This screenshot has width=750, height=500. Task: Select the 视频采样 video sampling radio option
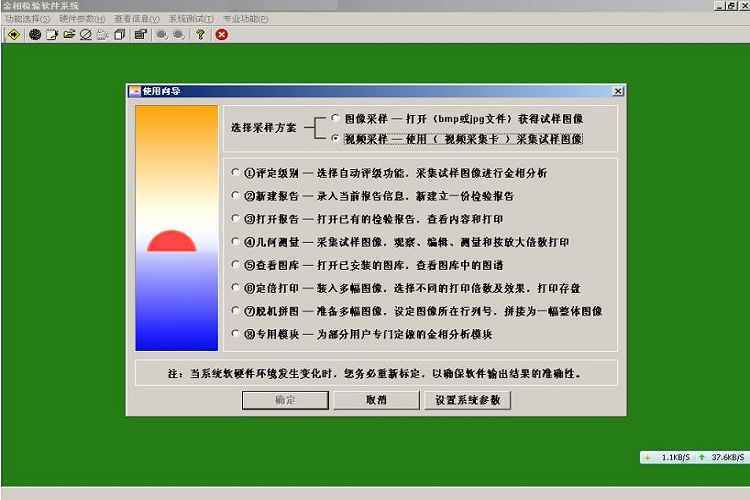(x=335, y=139)
